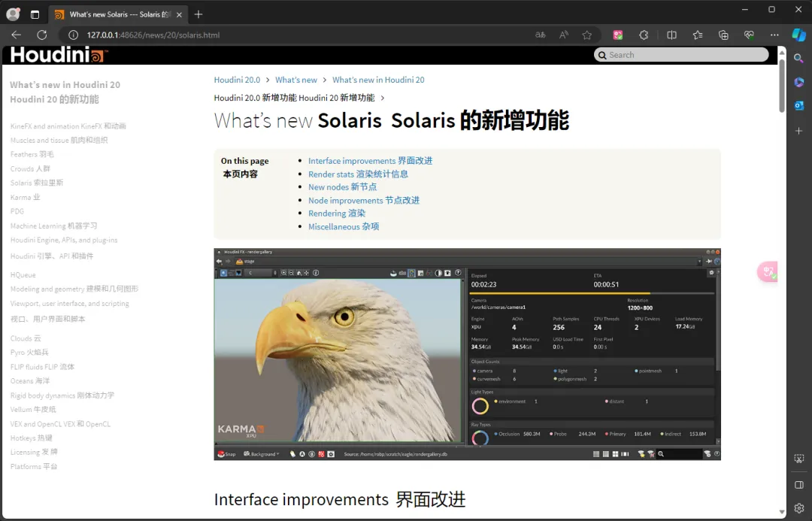This screenshot has width=812, height=521.
Task: Click the eagle render gallery screenshot
Action: pyautogui.click(x=467, y=353)
